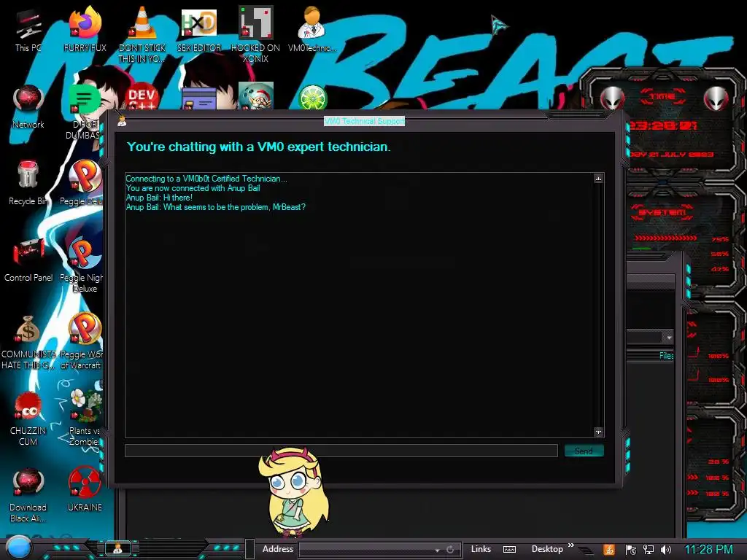
Task: Launch the CHUZZIN red fuzzy shortcut
Action: tap(28, 418)
